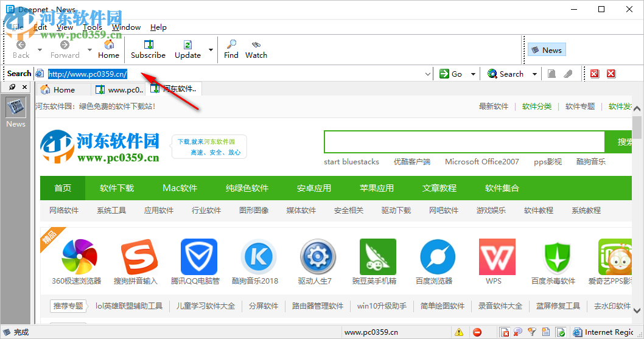Viewport: 644px width, 339px height.
Task: Click the 文章教程 navigation link
Action: 439,188
